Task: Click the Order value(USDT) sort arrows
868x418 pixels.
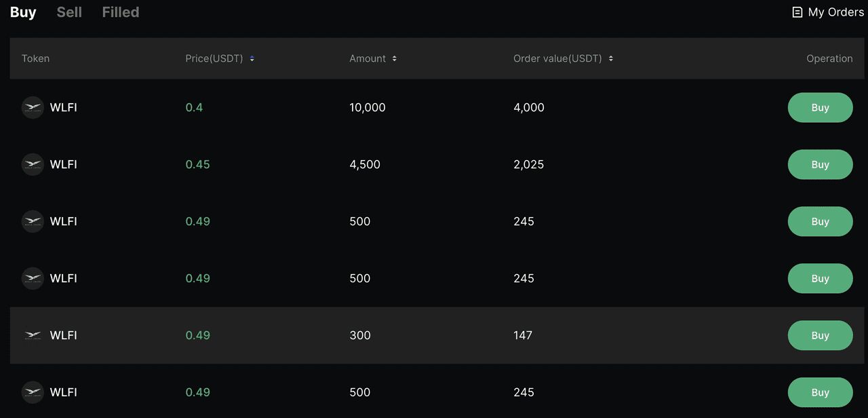Action: [611, 58]
